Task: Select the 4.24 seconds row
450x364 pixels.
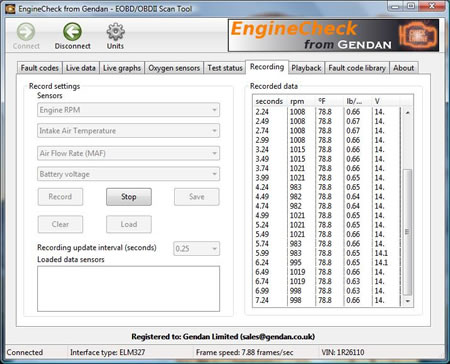Action: click(x=327, y=187)
